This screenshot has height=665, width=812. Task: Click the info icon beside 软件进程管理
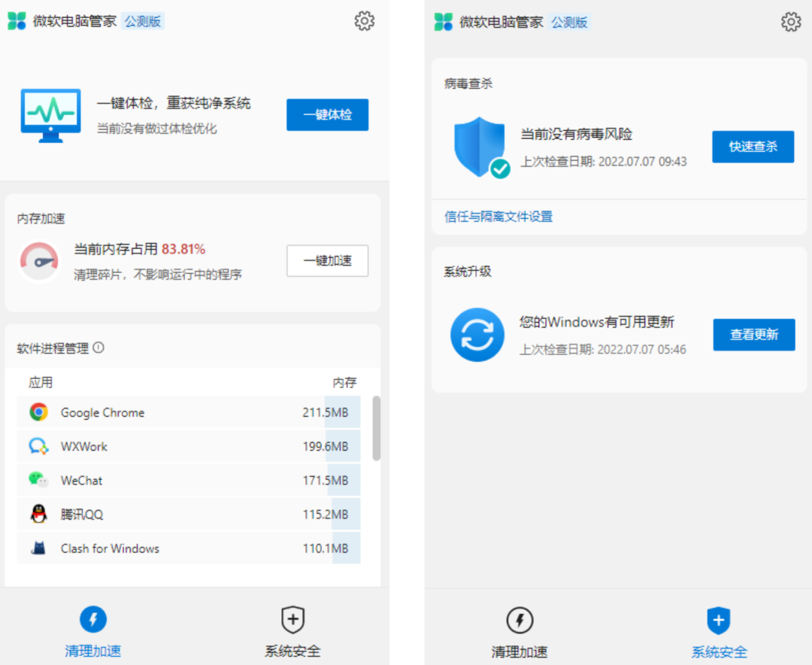pos(98,348)
